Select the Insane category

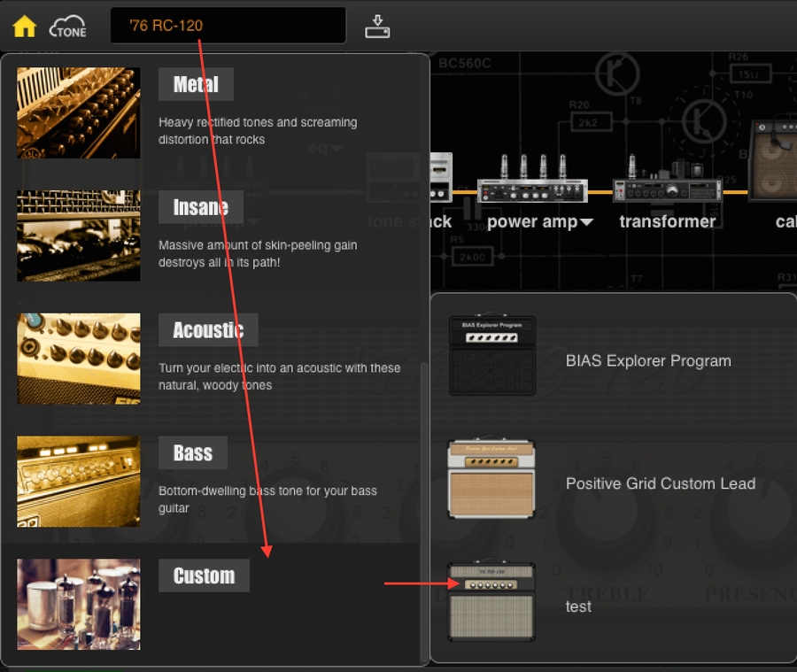click(200, 207)
